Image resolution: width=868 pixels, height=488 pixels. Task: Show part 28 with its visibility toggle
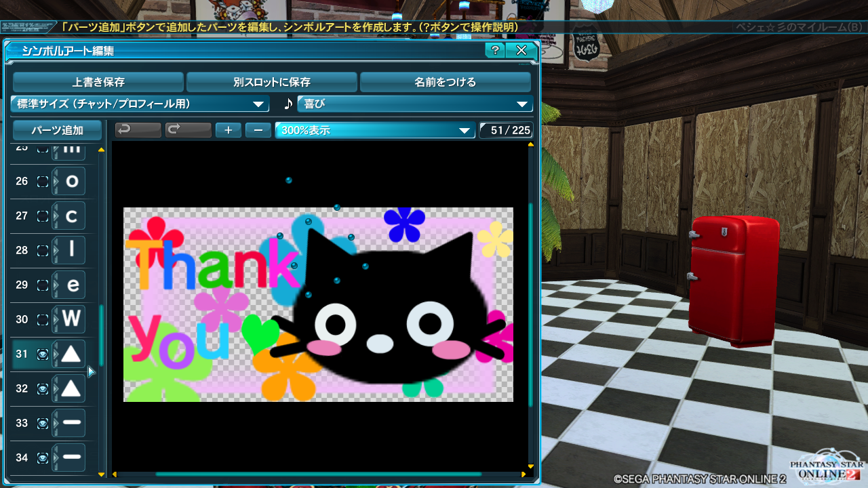coord(43,250)
